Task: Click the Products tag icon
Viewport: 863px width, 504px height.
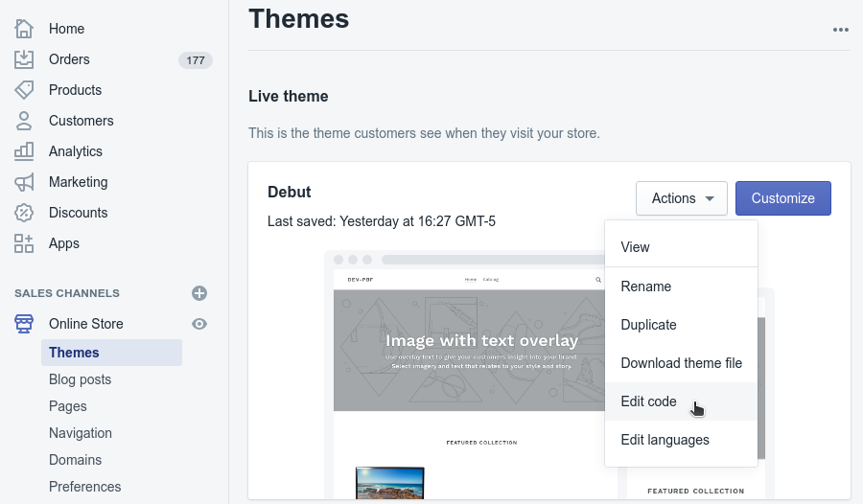Action: click(x=24, y=90)
